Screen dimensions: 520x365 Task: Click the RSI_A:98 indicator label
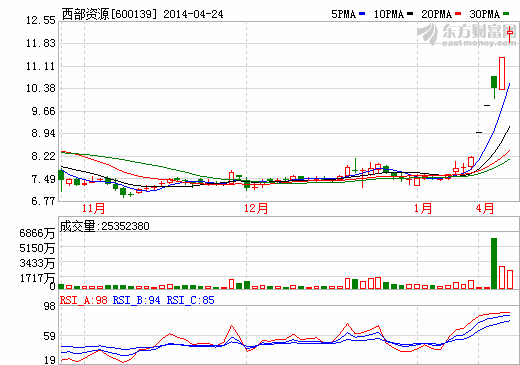[x=84, y=300]
